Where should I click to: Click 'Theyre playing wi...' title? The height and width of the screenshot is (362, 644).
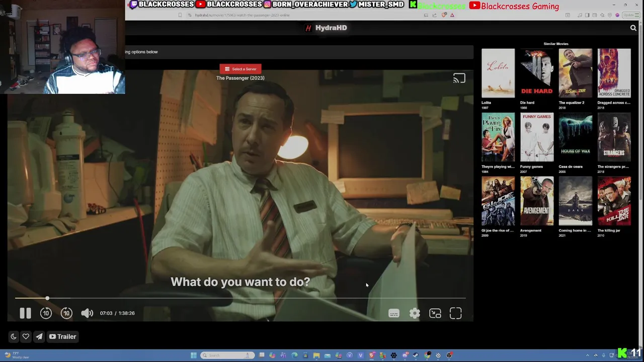pyautogui.click(x=498, y=166)
